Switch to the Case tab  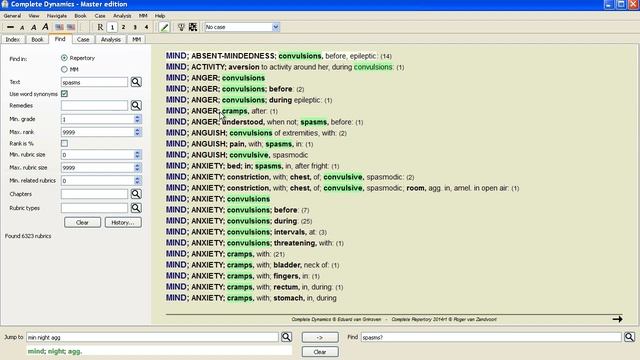(83, 40)
